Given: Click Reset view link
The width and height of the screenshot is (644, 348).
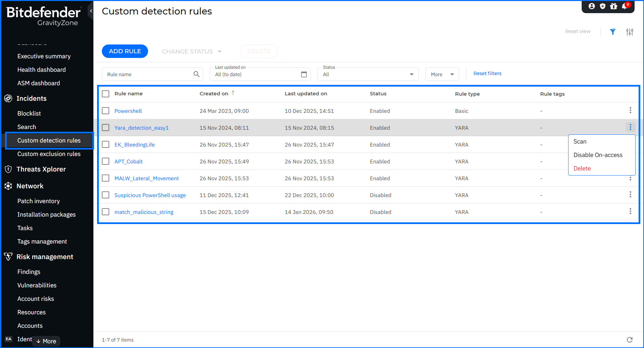Looking at the screenshot, I should pyautogui.click(x=578, y=31).
